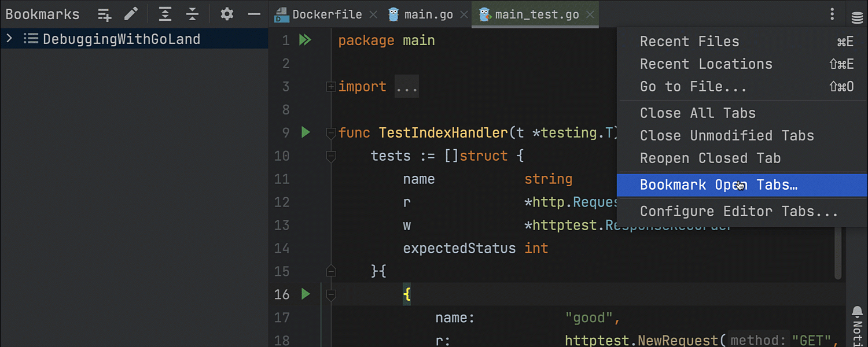
Task: Click the Expand All icon in Bookmarks
Action: point(165,14)
